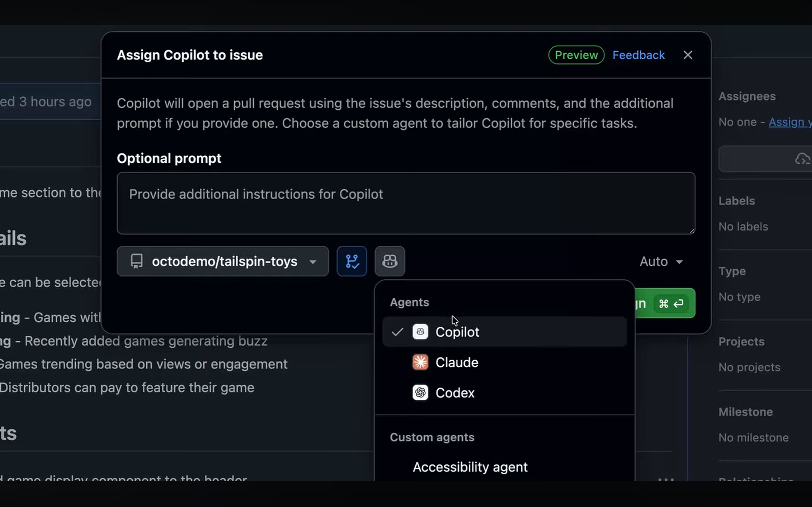The width and height of the screenshot is (812, 507).
Task: Open the Auto model selector dropdown
Action: [662, 261]
